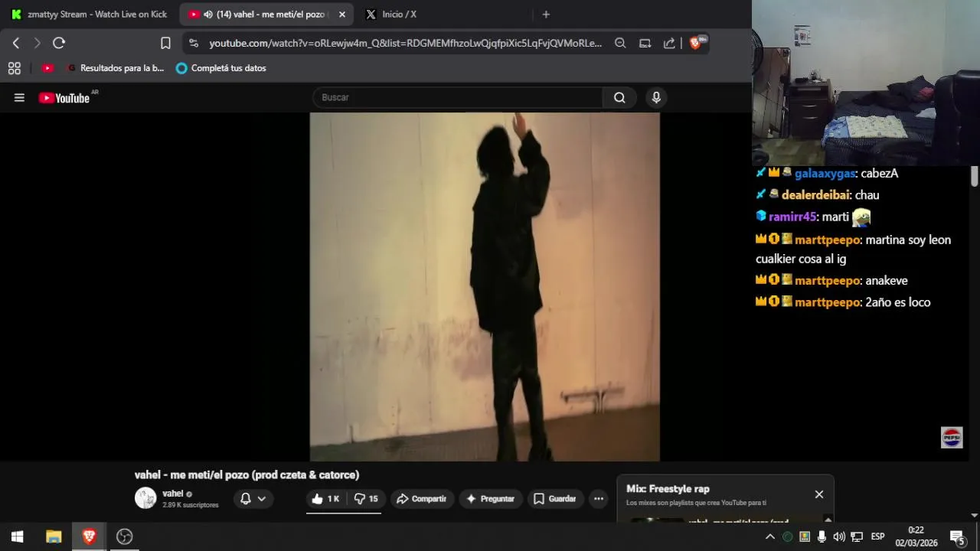Open OBS Studio from the taskbar
Viewport: 980px width, 551px height.
coord(124,536)
